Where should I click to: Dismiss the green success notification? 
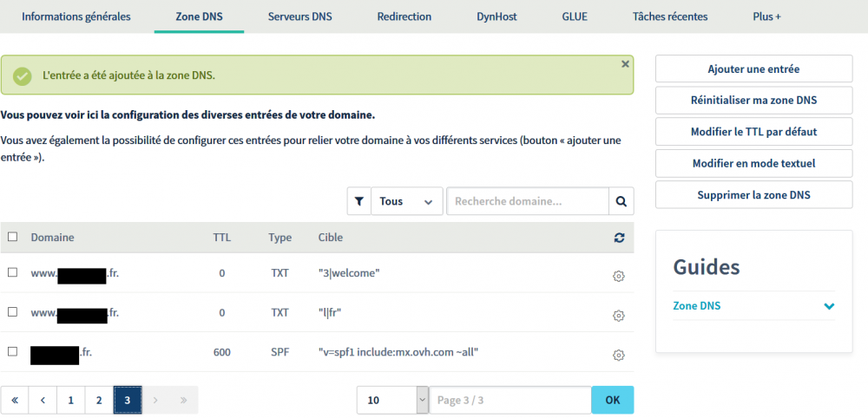click(x=625, y=64)
